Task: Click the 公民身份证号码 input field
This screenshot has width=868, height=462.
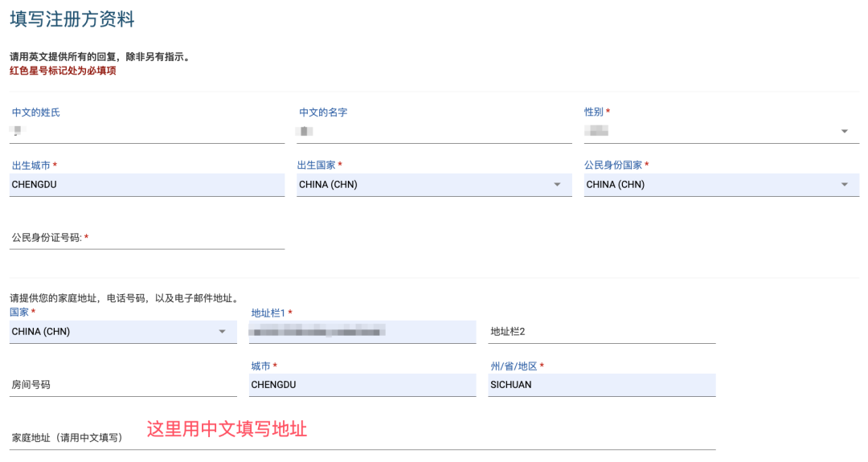Action: pos(147,238)
